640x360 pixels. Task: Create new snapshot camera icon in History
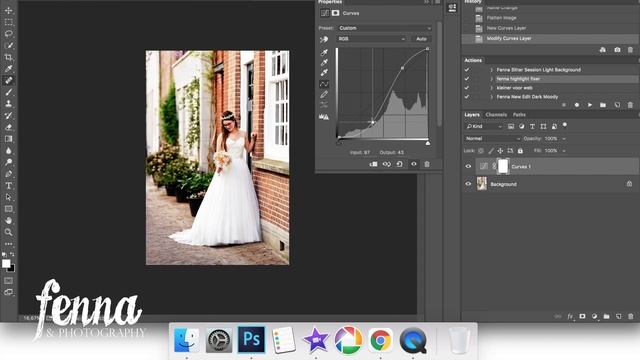pyautogui.click(x=617, y=50)
